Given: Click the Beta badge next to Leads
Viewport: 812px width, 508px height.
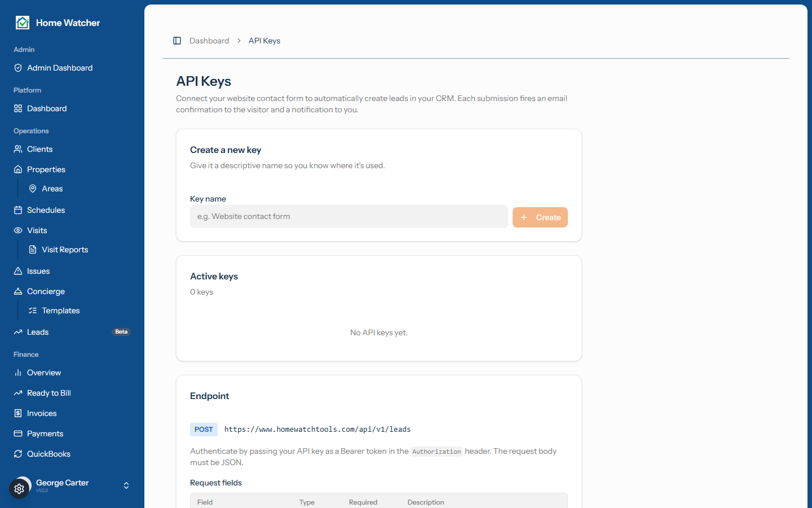Looking at the screenshot, I should point(121,332).
